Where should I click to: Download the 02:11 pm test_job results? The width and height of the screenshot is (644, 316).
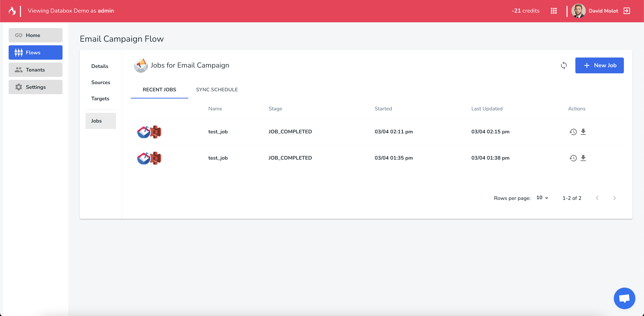(x=583, y=132)
